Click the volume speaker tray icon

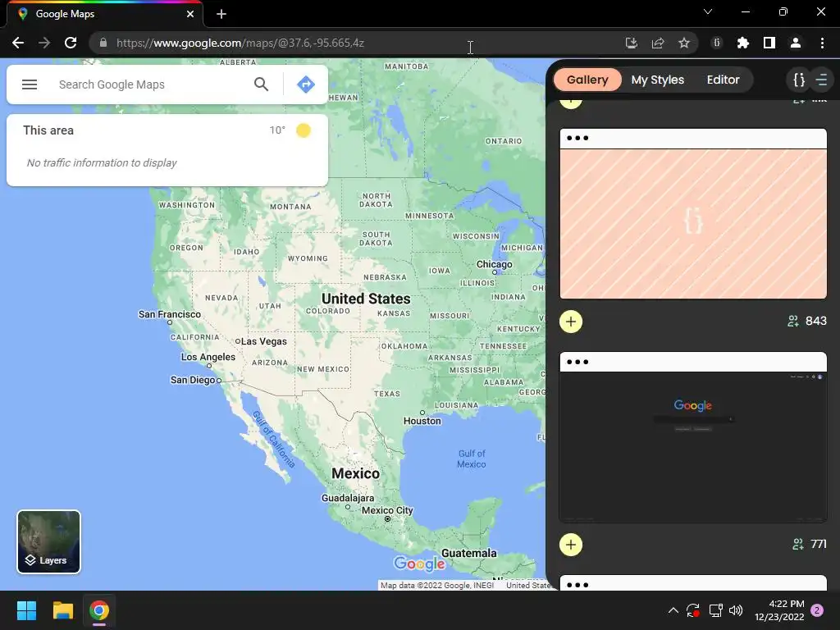pyautogui.click(x=736, y=610)
